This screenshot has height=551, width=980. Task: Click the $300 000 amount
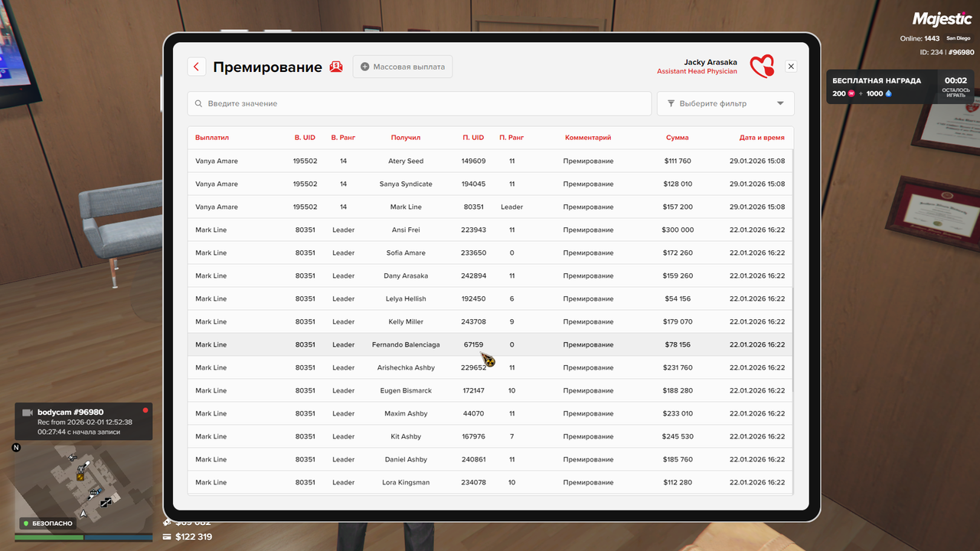tap(678, 230)
